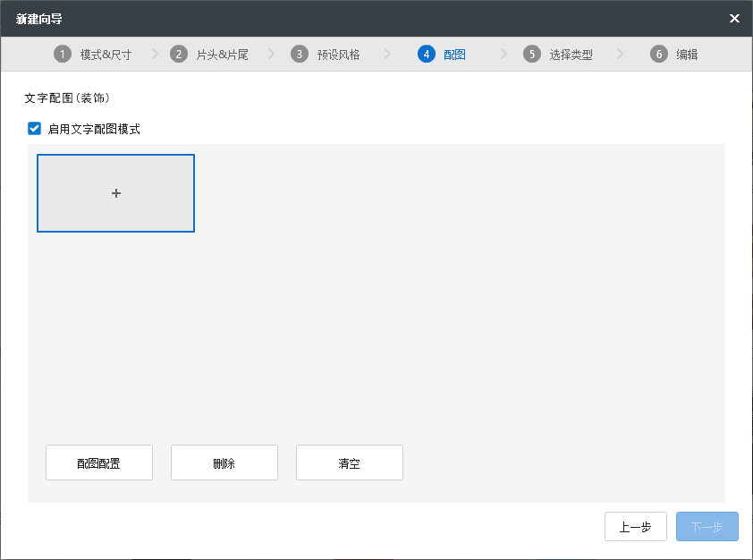Proceed with the 下一步 button
Image resolution: width=753 pixels, height=560 pixels.
coord(707,527)
